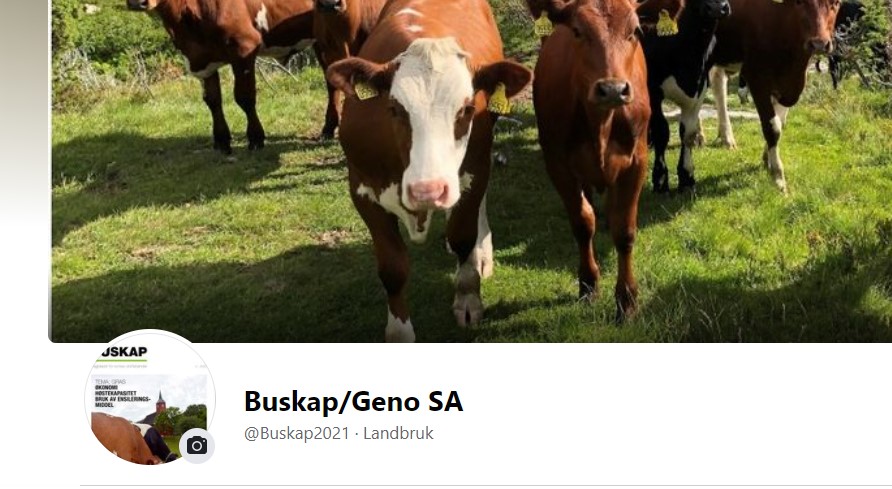
Task: Click the gray sidebar left of cover photo
Action: click(x=24, y=114)
